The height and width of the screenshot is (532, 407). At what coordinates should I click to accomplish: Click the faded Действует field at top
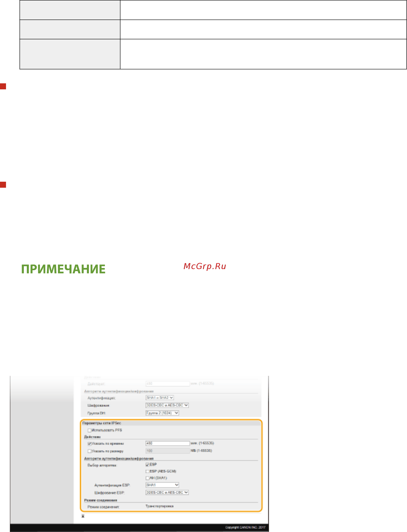pos(168,384)
